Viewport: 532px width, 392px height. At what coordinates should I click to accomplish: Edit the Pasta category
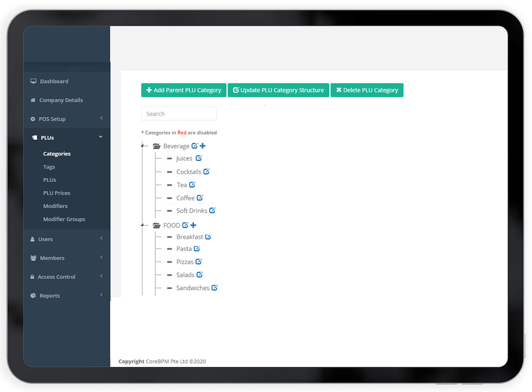197,248
